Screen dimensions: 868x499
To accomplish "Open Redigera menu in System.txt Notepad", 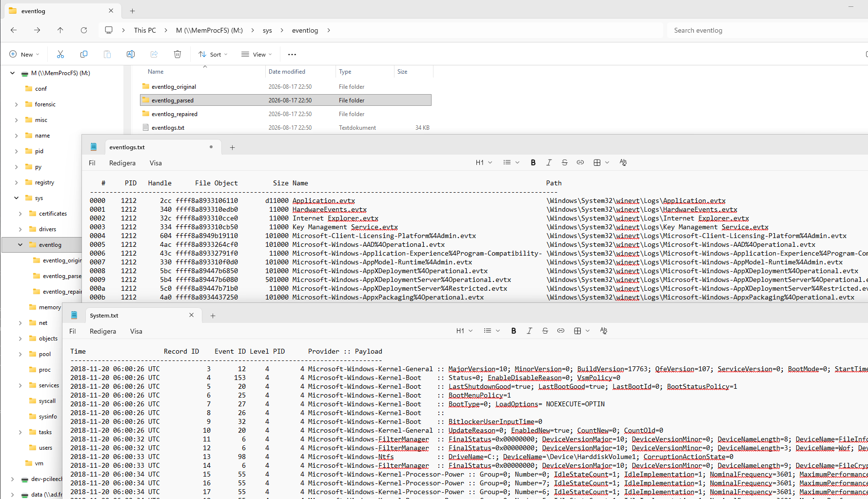I will click(103, 331).
